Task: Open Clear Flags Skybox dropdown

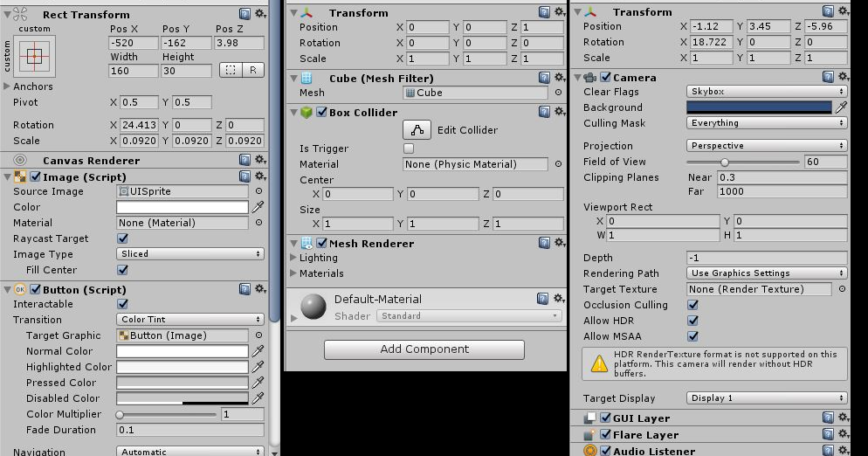Action: [x=767, y=92]
